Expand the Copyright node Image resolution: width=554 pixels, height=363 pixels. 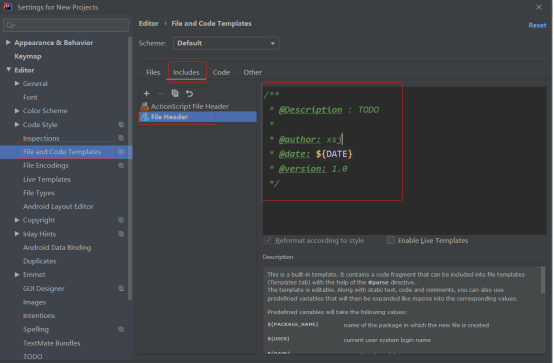click(x=17, y=220)
